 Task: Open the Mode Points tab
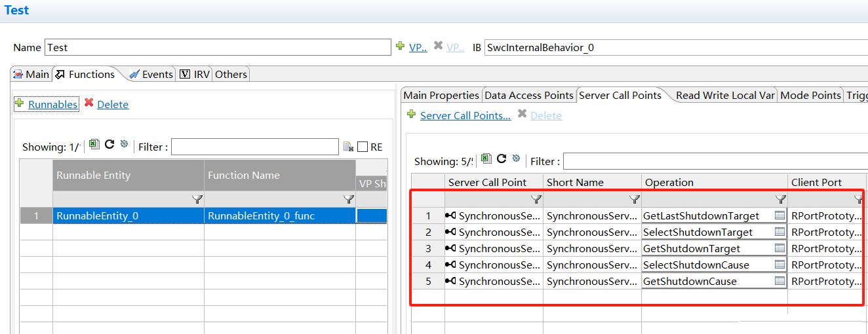(810, 95)
